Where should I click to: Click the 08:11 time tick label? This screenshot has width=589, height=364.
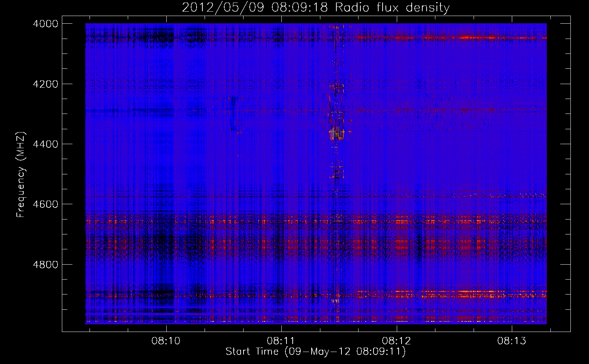click(x=281, y=341)
